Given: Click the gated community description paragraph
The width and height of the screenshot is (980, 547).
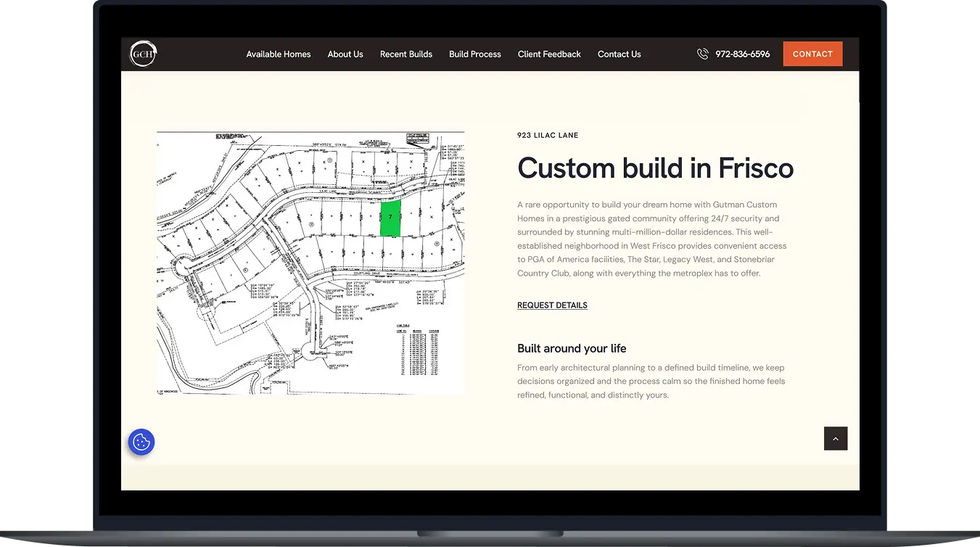Looking at the screenshot, I should [x=651, y=239].
